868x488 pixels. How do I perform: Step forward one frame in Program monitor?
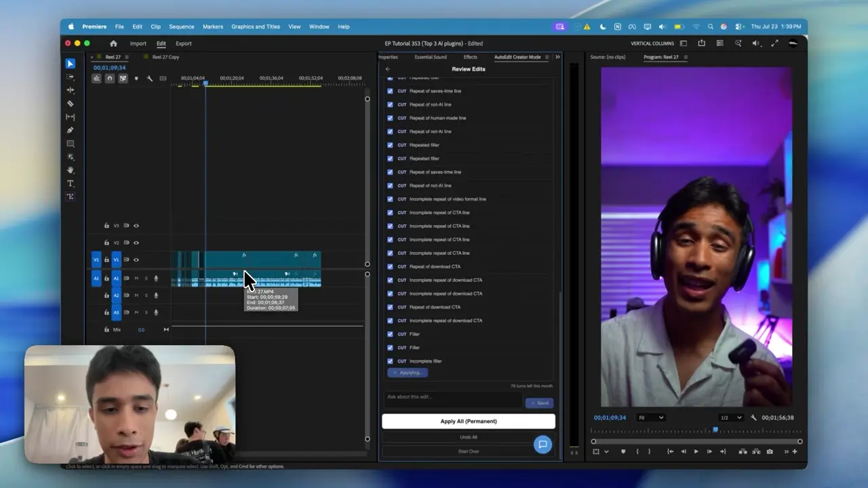tap(709, 451)
